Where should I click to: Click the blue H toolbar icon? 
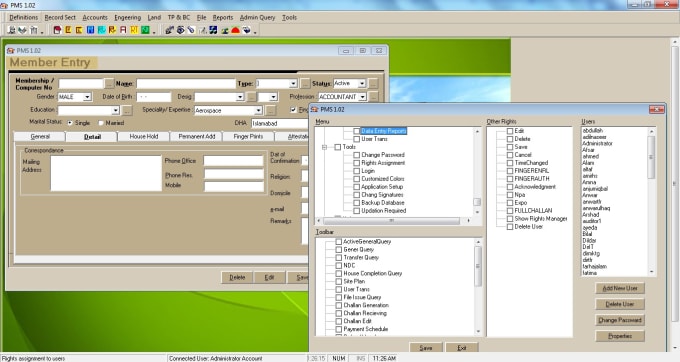90,30
